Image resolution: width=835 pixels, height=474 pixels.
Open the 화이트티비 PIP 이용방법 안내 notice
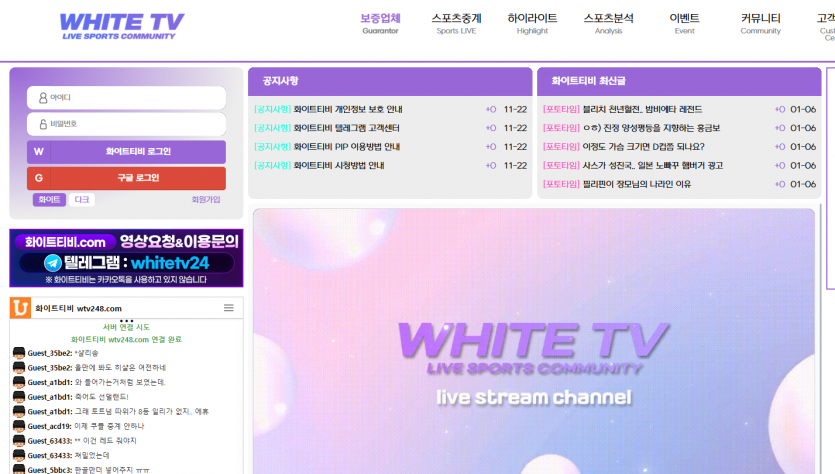point(346,147)
